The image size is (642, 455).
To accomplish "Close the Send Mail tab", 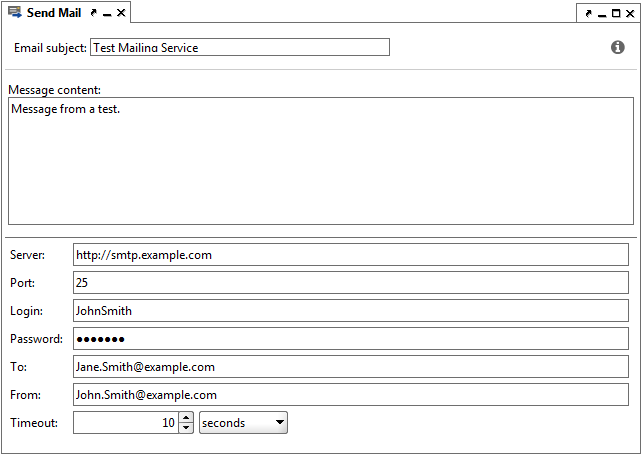I will point(121,13).
